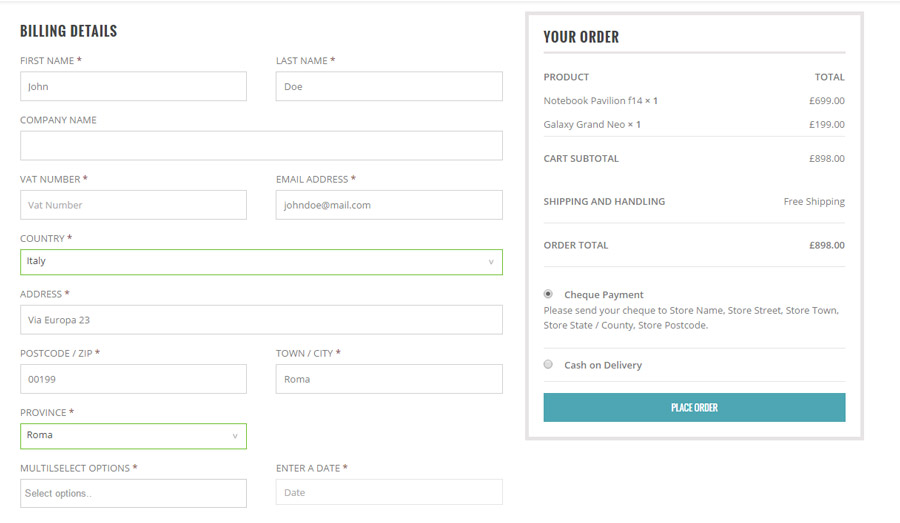The height and width of the screenshot is (523, 900).
Task: Click the Province dropdown arrow
Action: click(x=235, y=436)
